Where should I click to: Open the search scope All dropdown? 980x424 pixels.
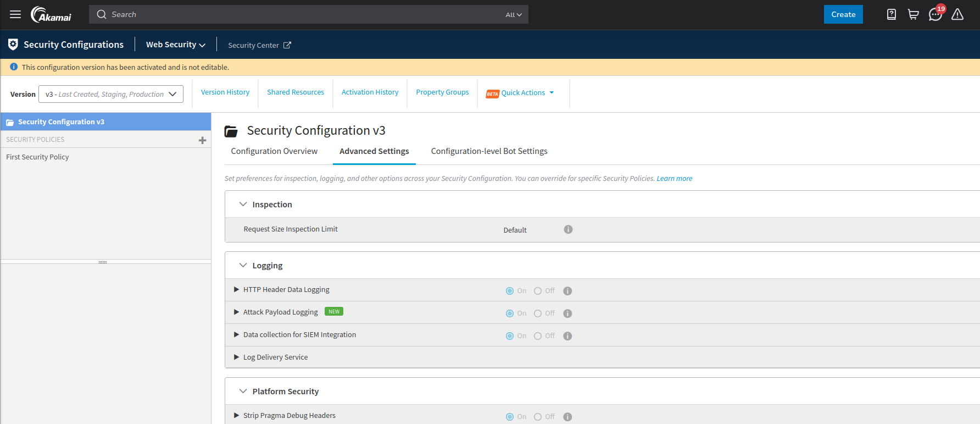[x=514, y=15]
